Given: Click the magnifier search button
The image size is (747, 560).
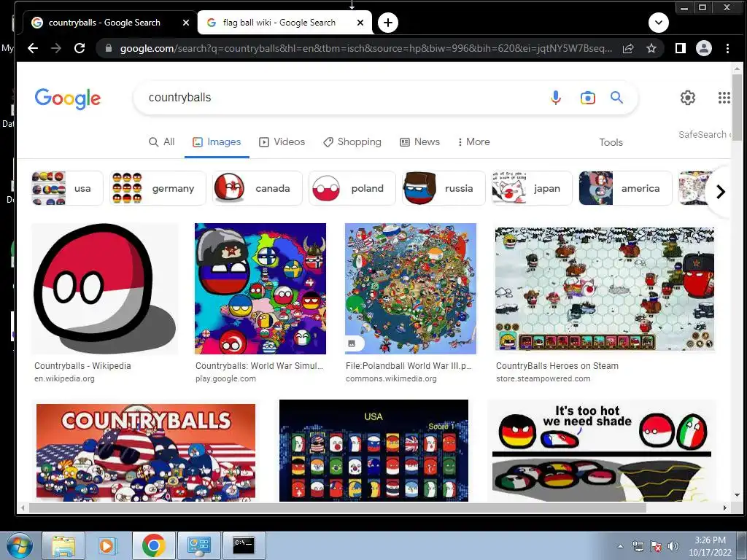Looking at the screenshot, I should tap(617, 98).
